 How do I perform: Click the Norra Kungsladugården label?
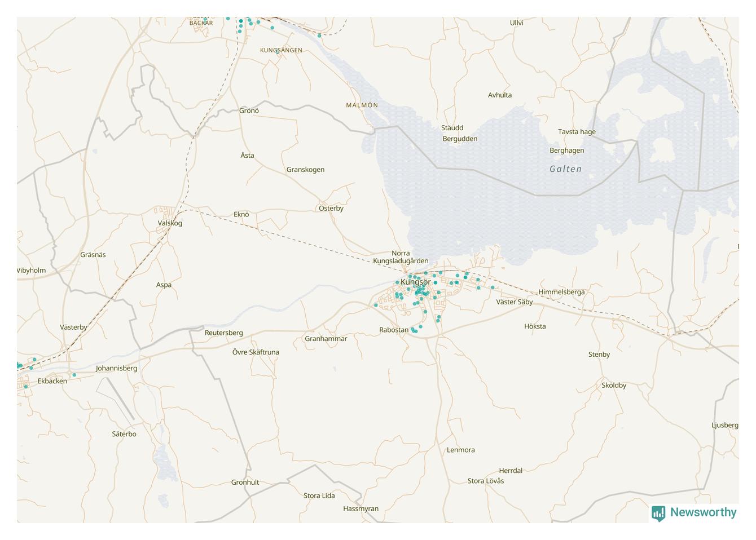(x=401, y=257)
